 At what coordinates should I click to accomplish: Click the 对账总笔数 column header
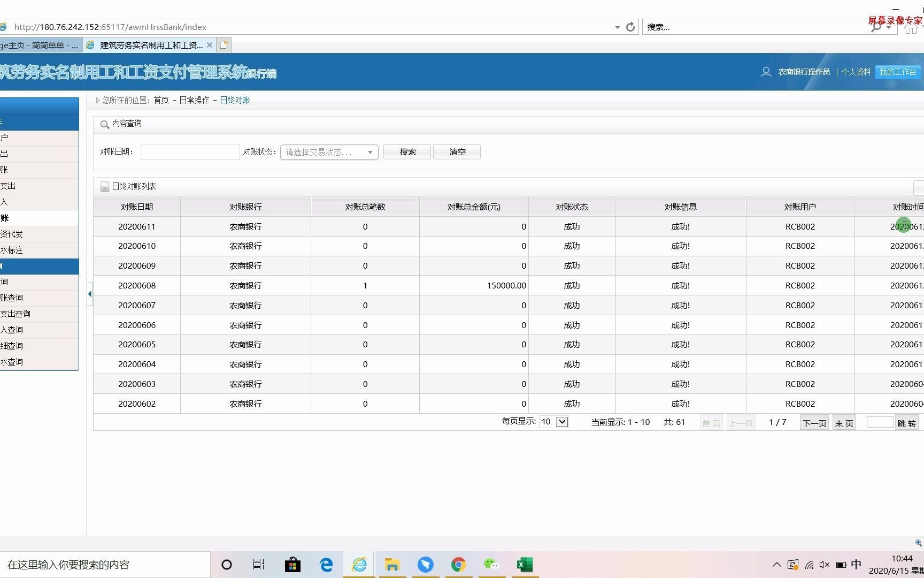(365, 207)
